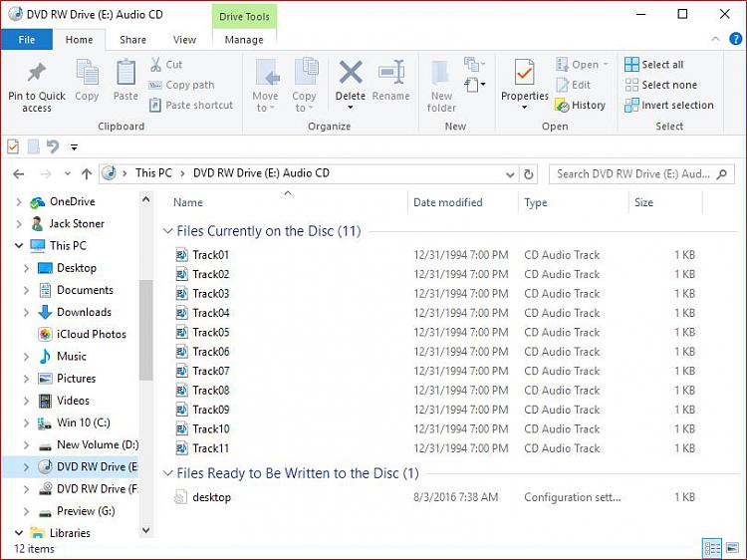This screenshot has height=560, width=747.
Task: Collapse Files Ready to Be Written group
Action: click(x=167, y=473)
